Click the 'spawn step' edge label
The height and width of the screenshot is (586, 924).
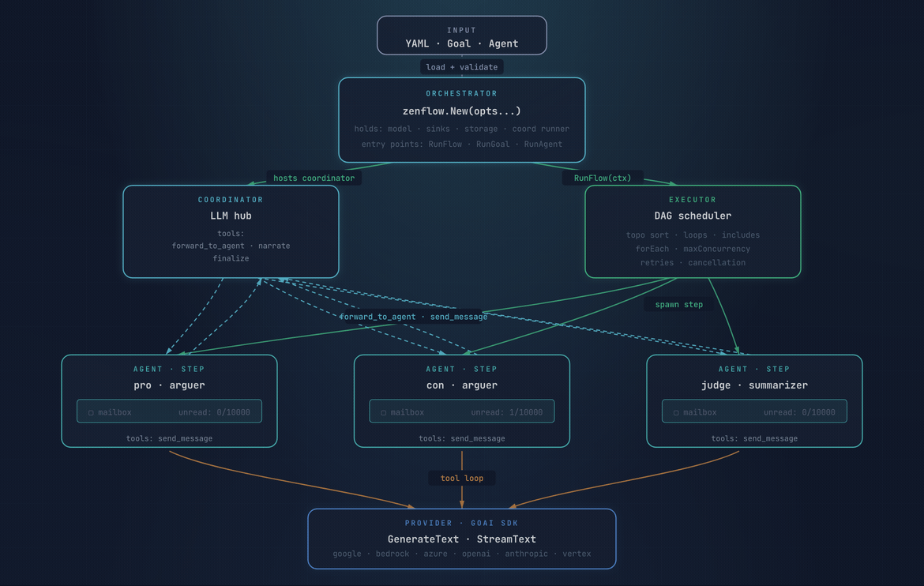point(679,305)
